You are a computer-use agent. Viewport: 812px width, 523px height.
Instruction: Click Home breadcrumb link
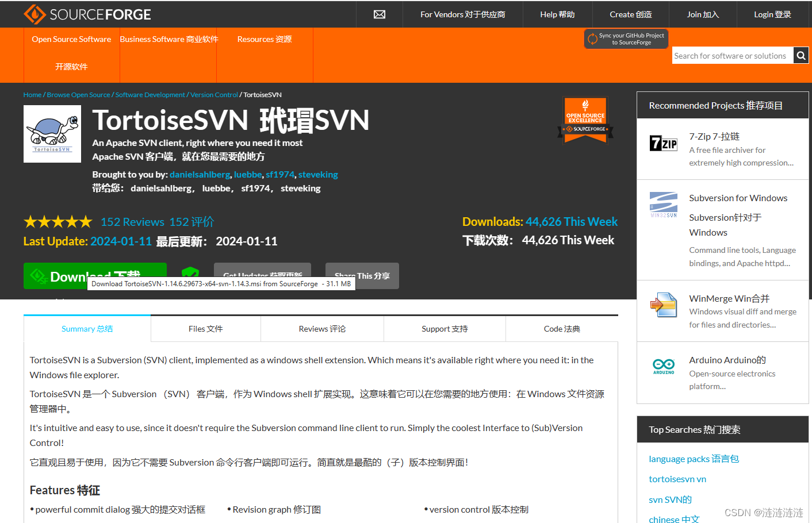(32, 95)
